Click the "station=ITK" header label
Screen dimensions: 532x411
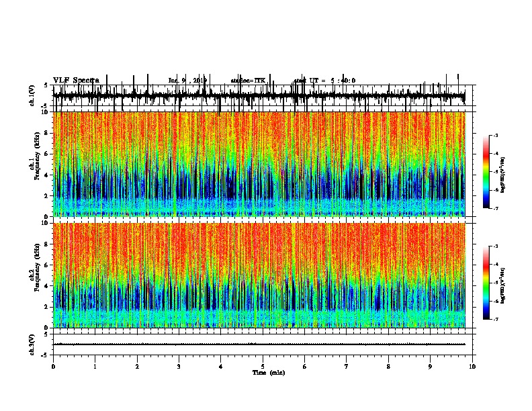tap(248, 81)
